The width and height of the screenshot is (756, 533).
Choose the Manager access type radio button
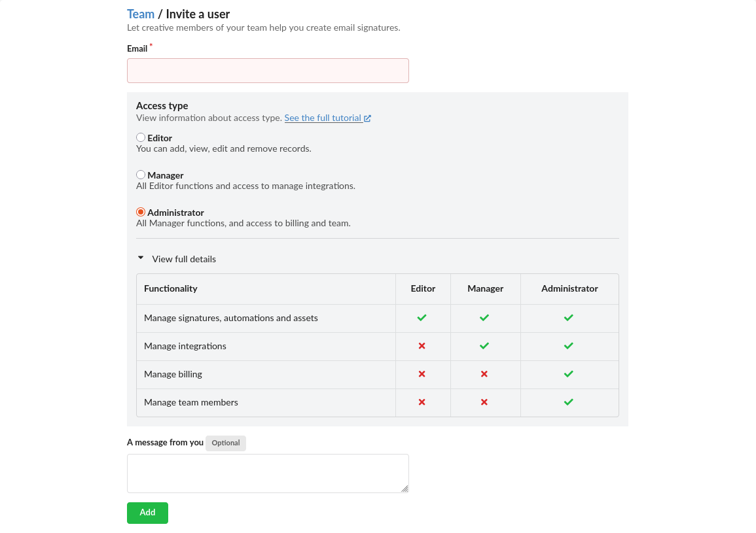click(141, 175)
